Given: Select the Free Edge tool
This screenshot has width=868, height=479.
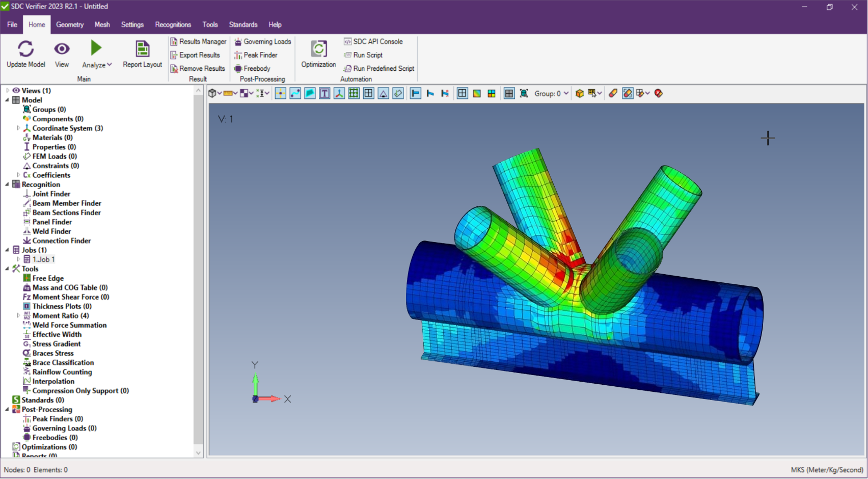Looking at the screenshot, I should pyautogui.click(x=47, y=278).
